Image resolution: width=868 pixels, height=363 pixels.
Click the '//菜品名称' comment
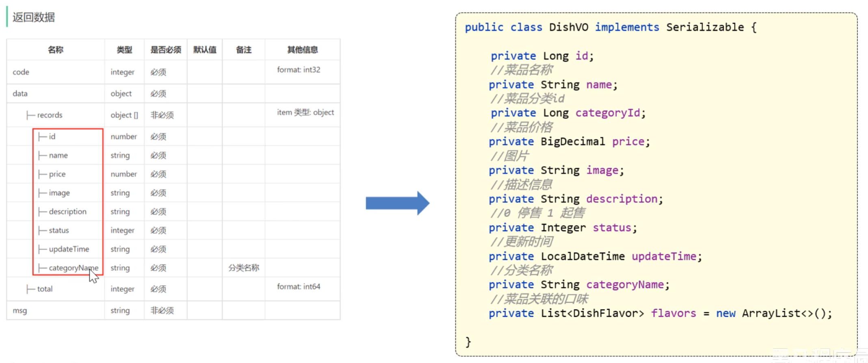pos(521,70)
